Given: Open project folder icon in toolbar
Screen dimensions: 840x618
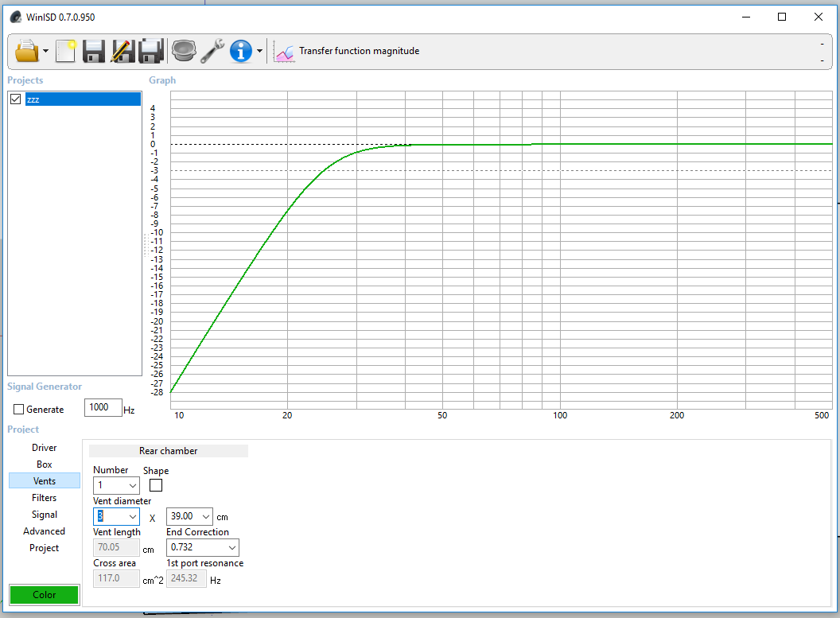Looking at the screenshot, I should 26,52.
